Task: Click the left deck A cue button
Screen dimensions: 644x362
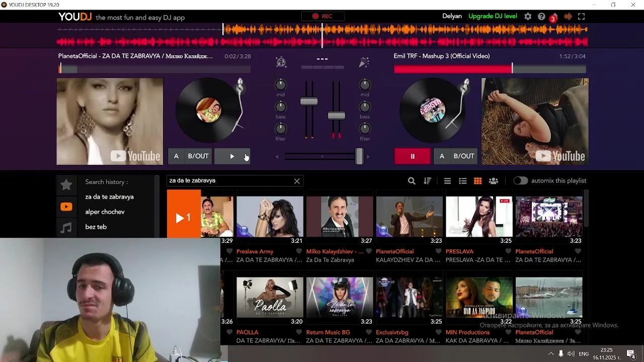Action: pyautogui.click(x=176, y=156)
